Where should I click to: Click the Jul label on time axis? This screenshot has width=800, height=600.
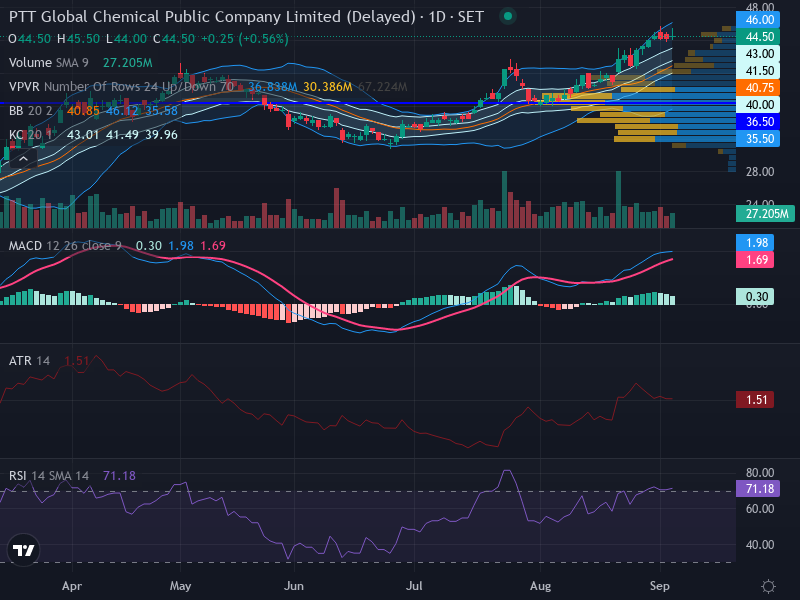(414, 586)
